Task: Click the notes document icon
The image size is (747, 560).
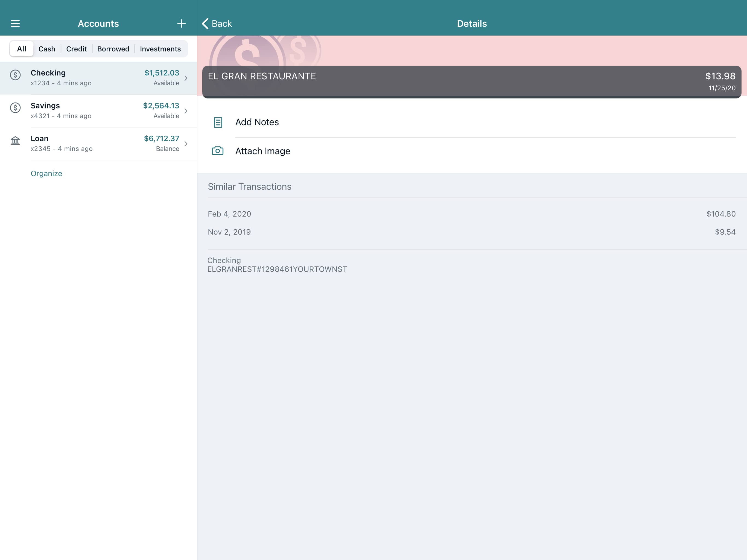Action: pos(218,122)
